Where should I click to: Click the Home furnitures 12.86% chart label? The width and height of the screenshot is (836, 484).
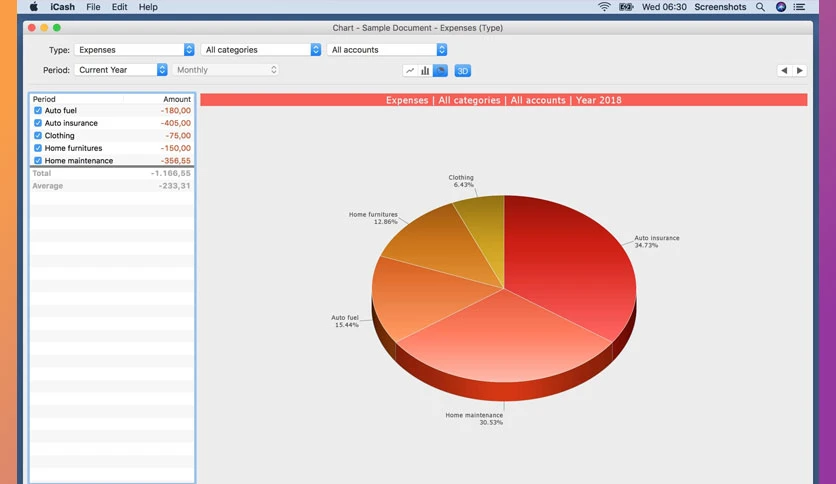point(373,218)
